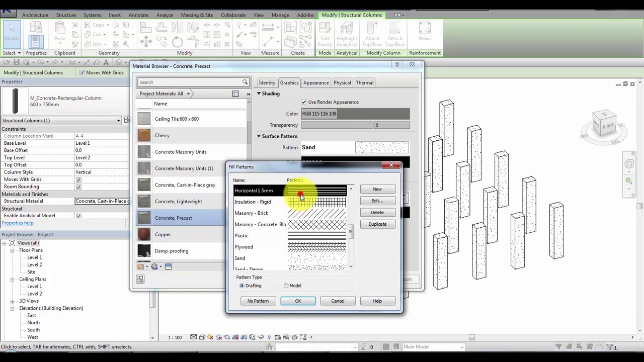Viewport: 644px width, 362px height.
Task: Collapse the Surface Pattern section
Action: [259, 136]
